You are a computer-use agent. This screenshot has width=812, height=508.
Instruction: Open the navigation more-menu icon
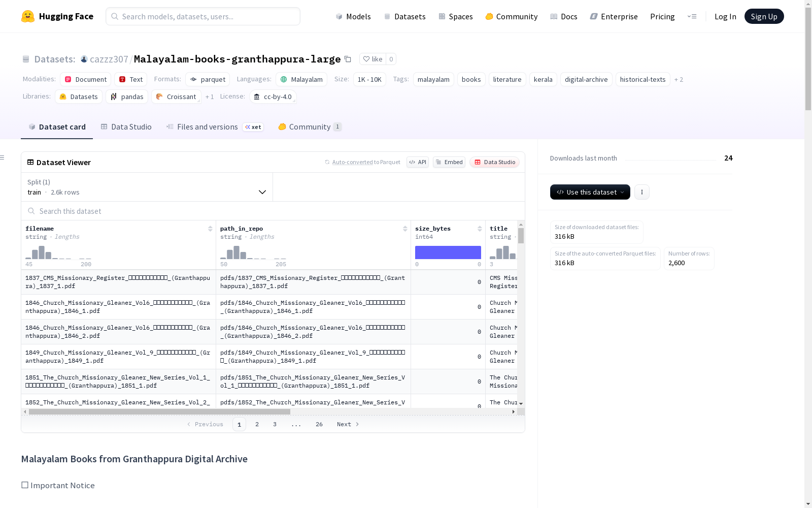(x=692, y=16)
